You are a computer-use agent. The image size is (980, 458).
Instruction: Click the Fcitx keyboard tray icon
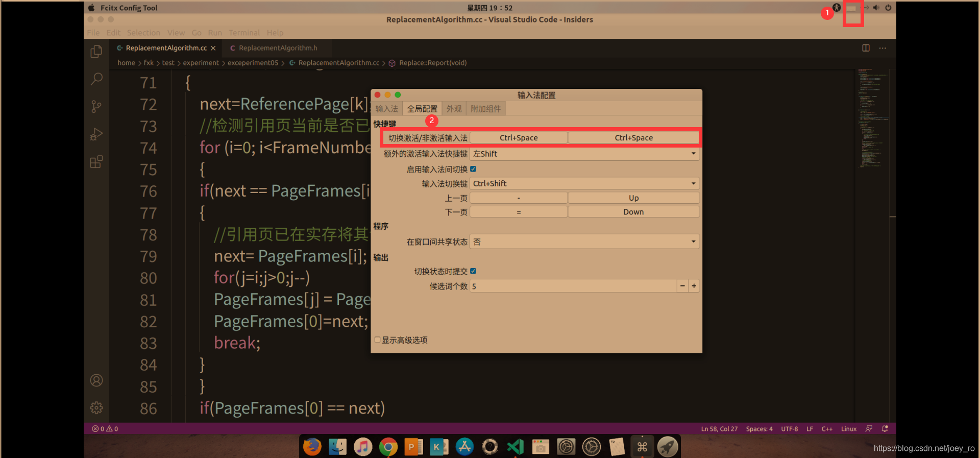[x=851, y=8]
